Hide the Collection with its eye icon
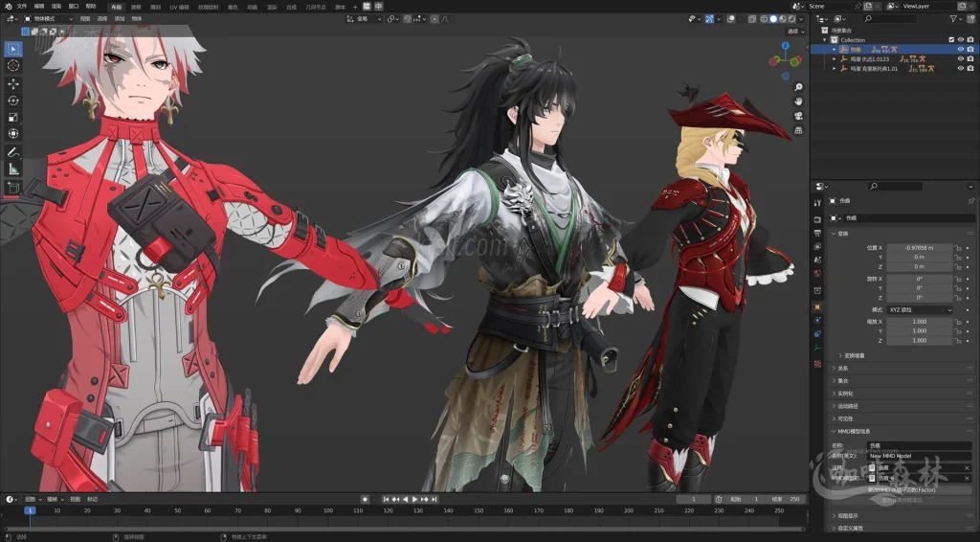The width and height of the screenshot is (980, 542). pyautogui.click(x=961, y=40)
